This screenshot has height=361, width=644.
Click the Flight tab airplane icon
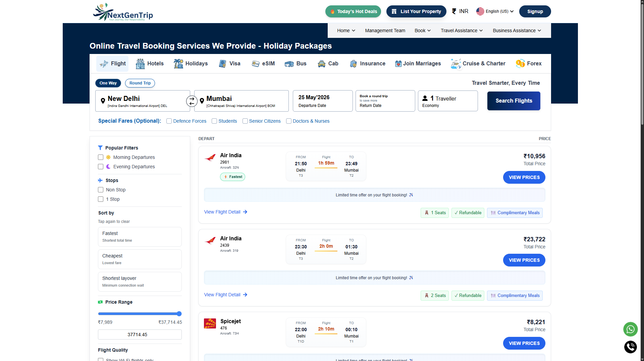(x=104, y=64)
